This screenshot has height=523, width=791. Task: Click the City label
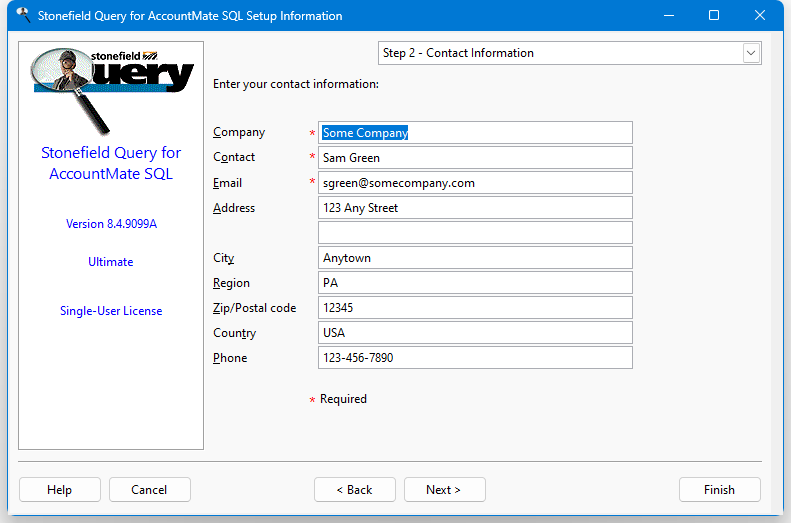(223, 258)
